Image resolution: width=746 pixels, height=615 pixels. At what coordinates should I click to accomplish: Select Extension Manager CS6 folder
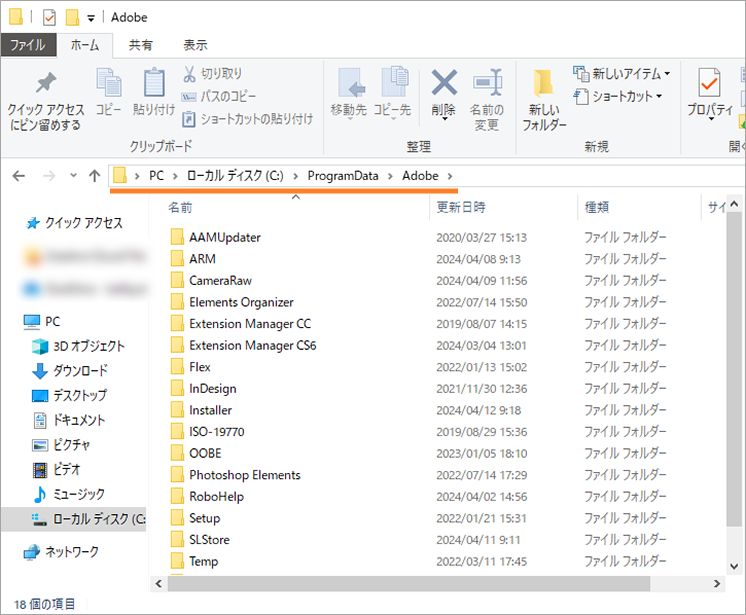point(244,345)
